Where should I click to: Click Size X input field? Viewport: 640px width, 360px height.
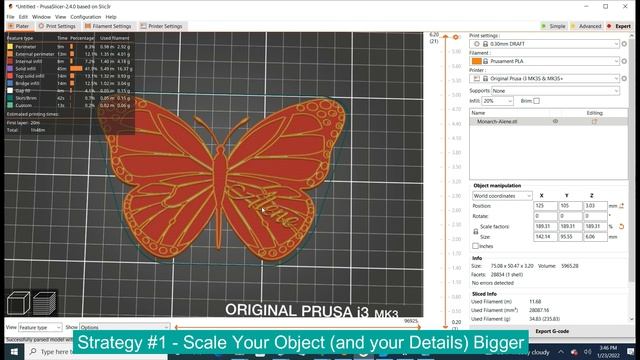[545, 237]
